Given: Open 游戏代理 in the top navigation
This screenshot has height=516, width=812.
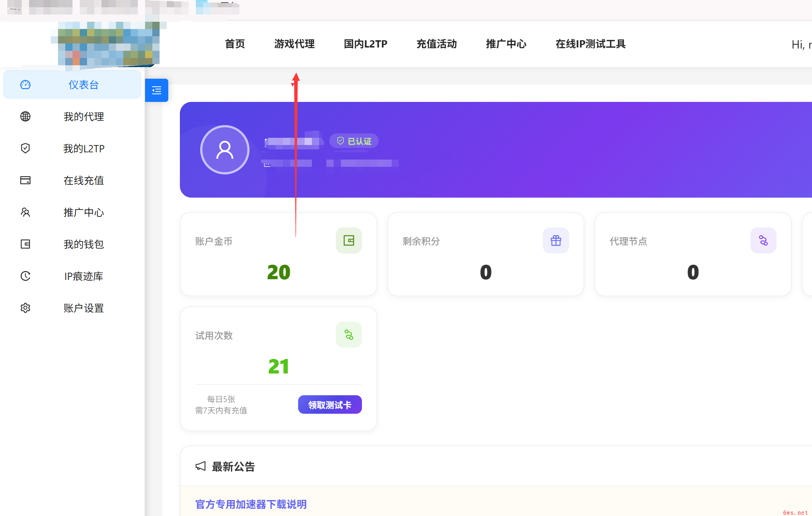Looking at the screenshot, I should pyautogui.click(x=294, y=44).
